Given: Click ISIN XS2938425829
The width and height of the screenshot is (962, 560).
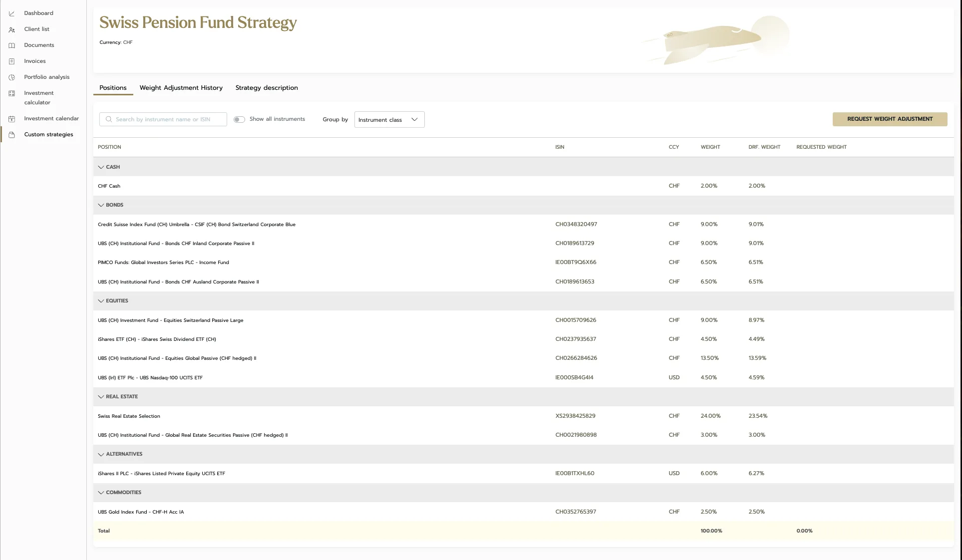Looking at the screenshot, I should [575, 416].
